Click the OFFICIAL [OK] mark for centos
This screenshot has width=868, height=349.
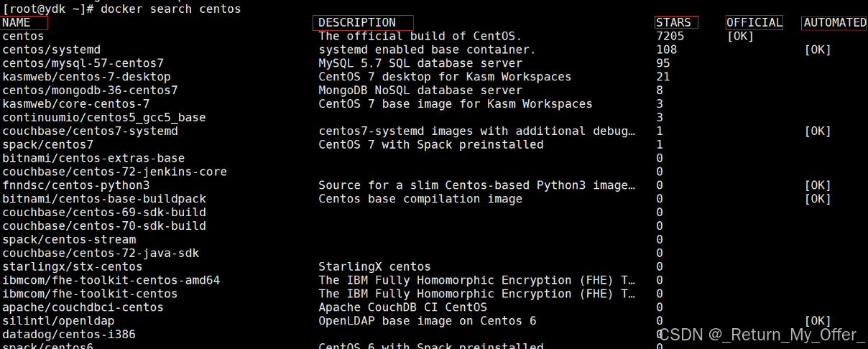[740, 36]
